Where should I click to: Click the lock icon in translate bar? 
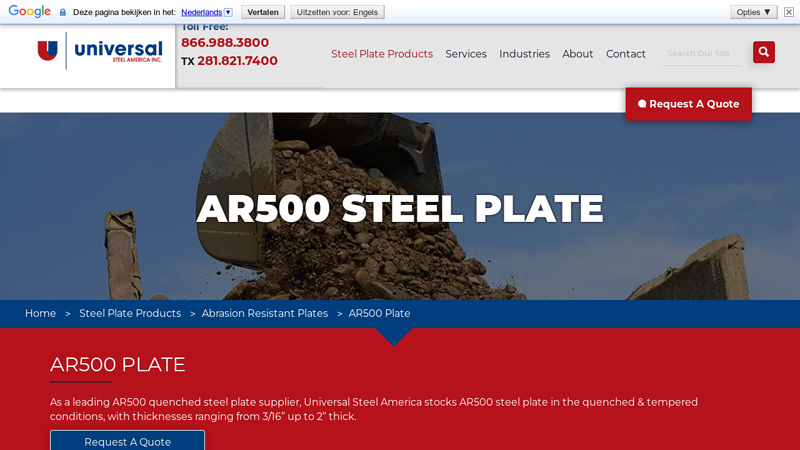point(63,12)
